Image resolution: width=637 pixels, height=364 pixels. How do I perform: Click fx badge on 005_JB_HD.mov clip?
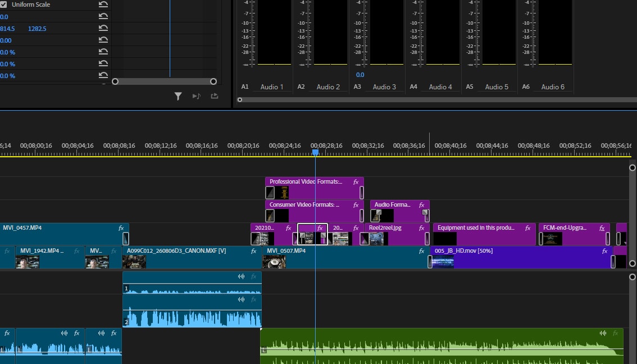pos(604,251)
